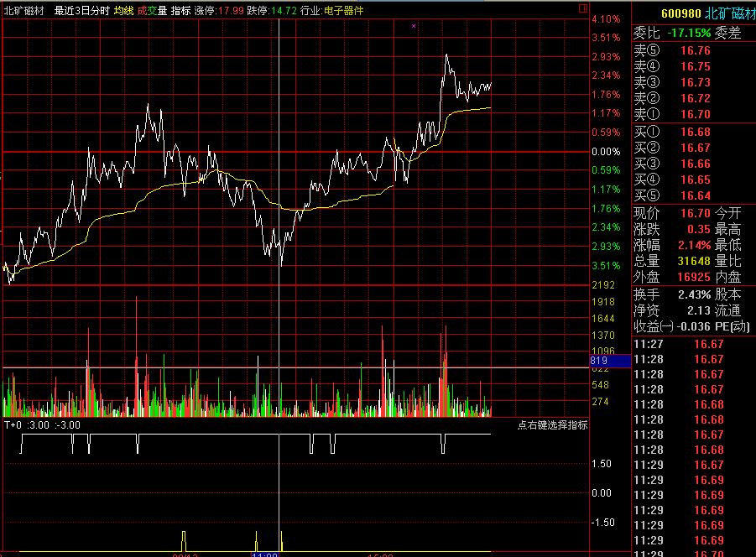Select the 买⑤ row price 16.64
The image size is (756, 557).
point(696,195)
